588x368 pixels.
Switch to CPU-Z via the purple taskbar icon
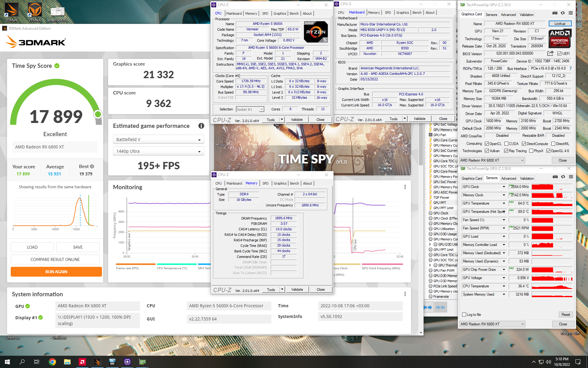point(127,362)
